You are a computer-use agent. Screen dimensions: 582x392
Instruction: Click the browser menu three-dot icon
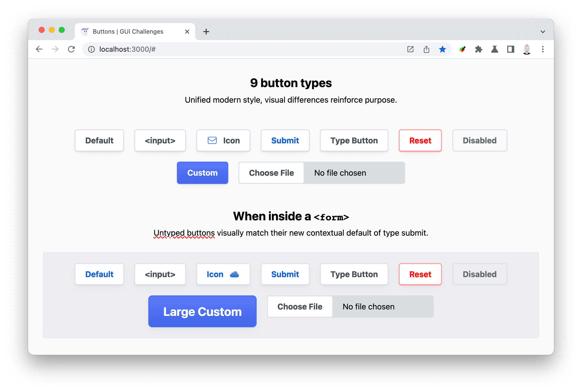pyautogui.click(x=543, y=49)
